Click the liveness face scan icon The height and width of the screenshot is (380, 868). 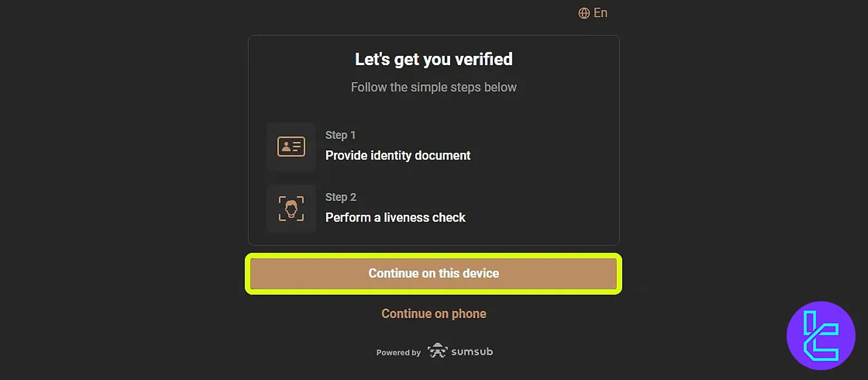[291, 209]
